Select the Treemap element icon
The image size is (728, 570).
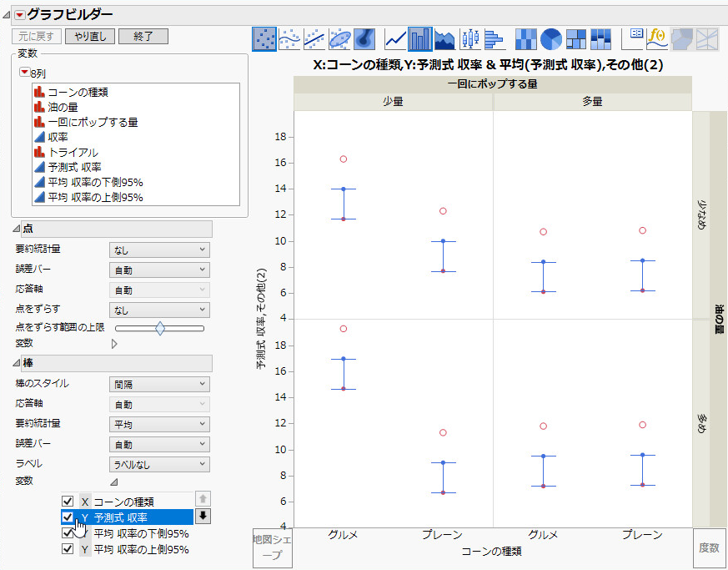[x=576, y=38]
